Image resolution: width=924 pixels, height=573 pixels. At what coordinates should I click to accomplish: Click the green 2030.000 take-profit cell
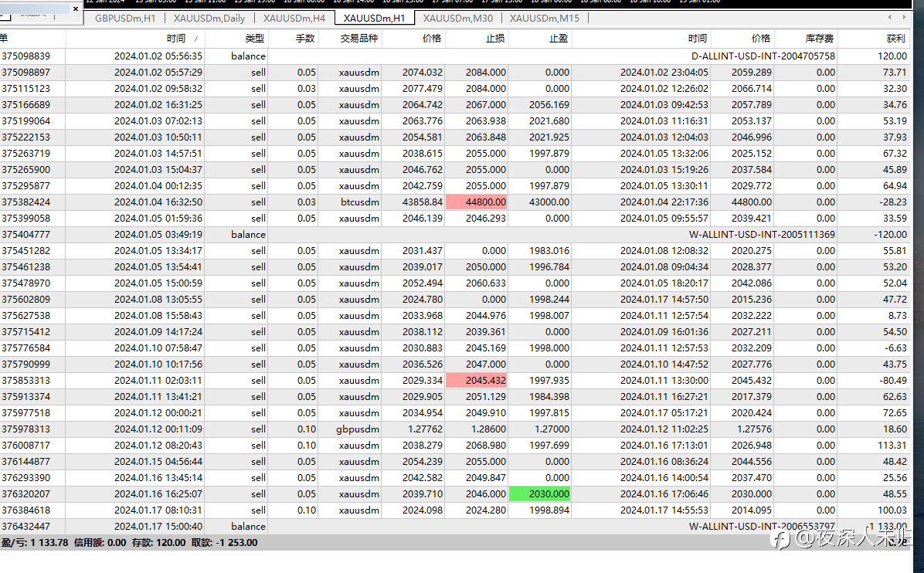pos(540,494)
